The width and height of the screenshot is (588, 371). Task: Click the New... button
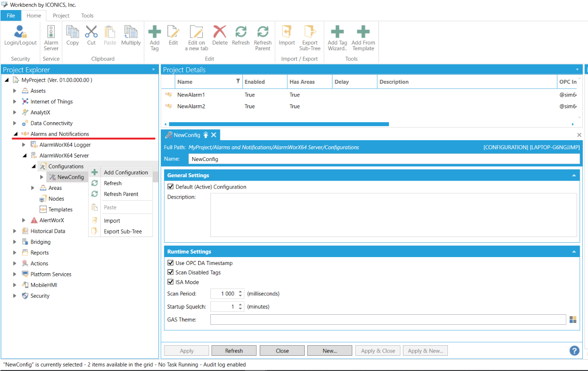(330, 350)
